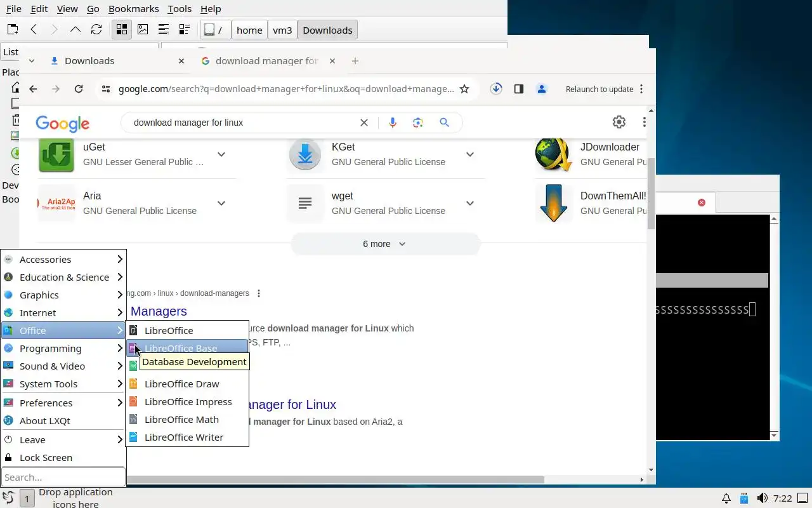This screenshot has height=508, width=812.
Task: Open DownThemAll! result card
Action: pos(591,203)
